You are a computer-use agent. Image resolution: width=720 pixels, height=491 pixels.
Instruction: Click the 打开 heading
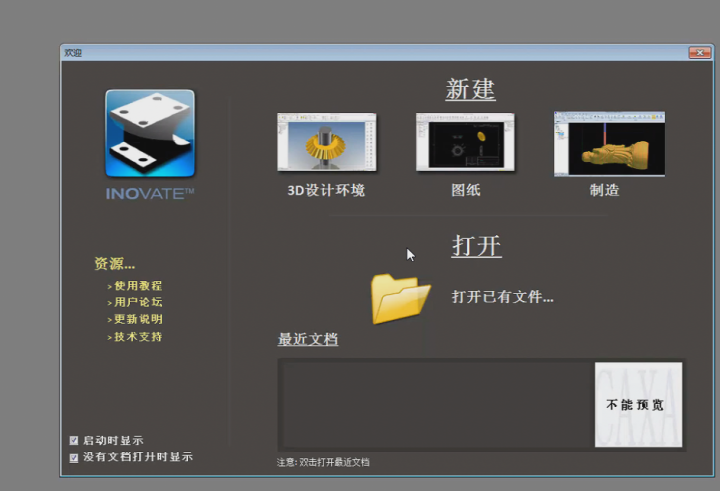tap(476, 246)
